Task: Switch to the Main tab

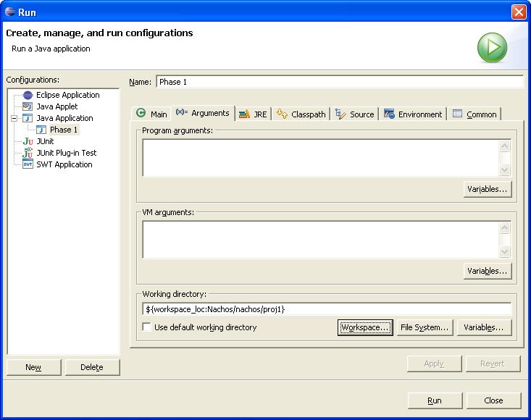Action: pyautogui.click(x=152, y=114)
